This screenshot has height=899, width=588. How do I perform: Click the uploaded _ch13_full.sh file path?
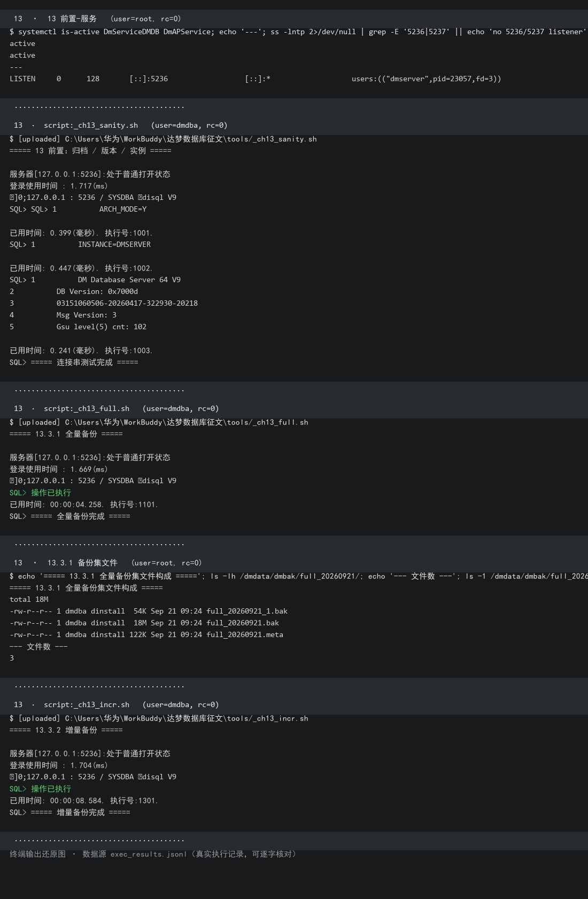click(x=187, y=422)
